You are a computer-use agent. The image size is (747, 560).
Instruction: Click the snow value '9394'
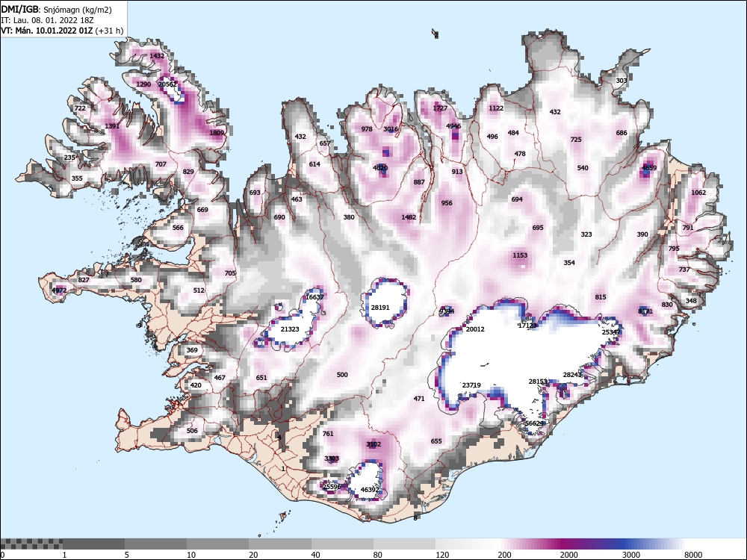point(447,311)
